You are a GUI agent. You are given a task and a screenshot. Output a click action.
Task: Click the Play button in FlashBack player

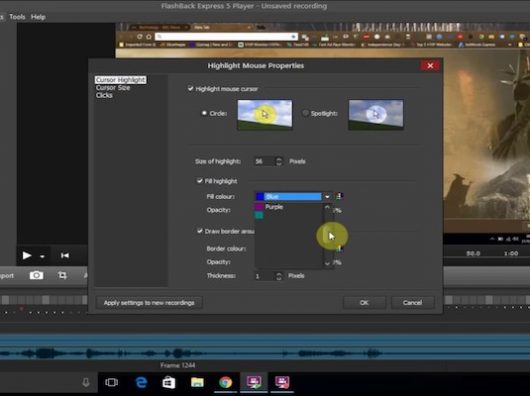click(27, 255)
